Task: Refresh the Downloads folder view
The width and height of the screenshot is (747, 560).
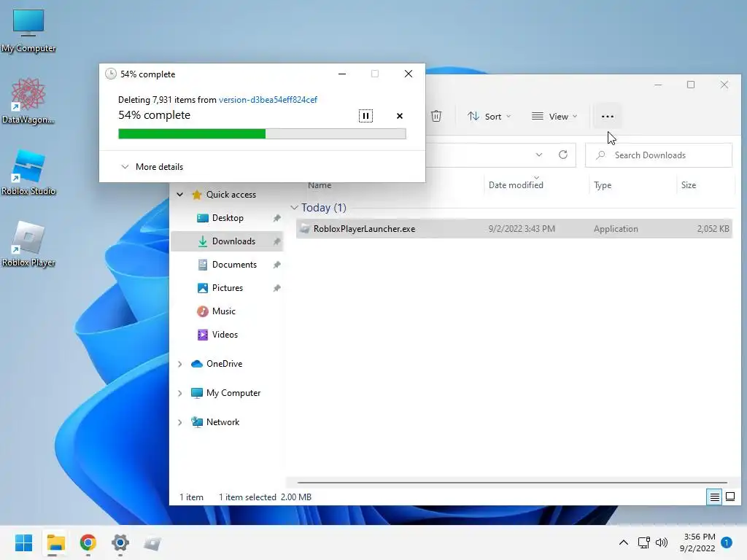Action: coord(563,155)
